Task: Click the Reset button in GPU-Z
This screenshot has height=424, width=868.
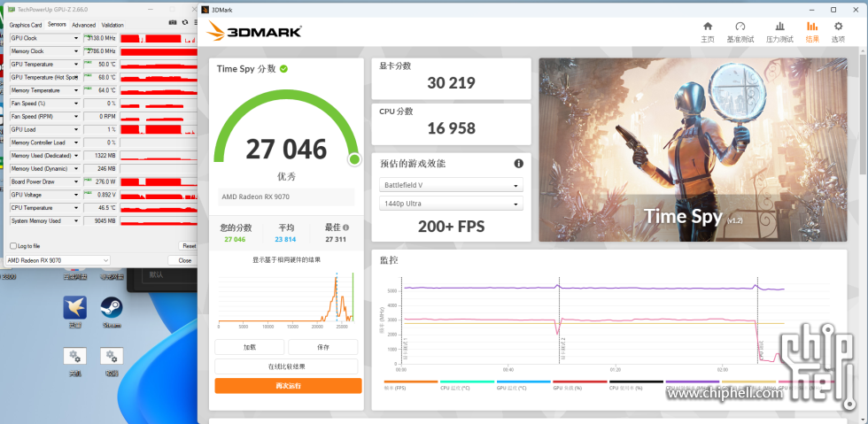Action: [x=189, y=246]
